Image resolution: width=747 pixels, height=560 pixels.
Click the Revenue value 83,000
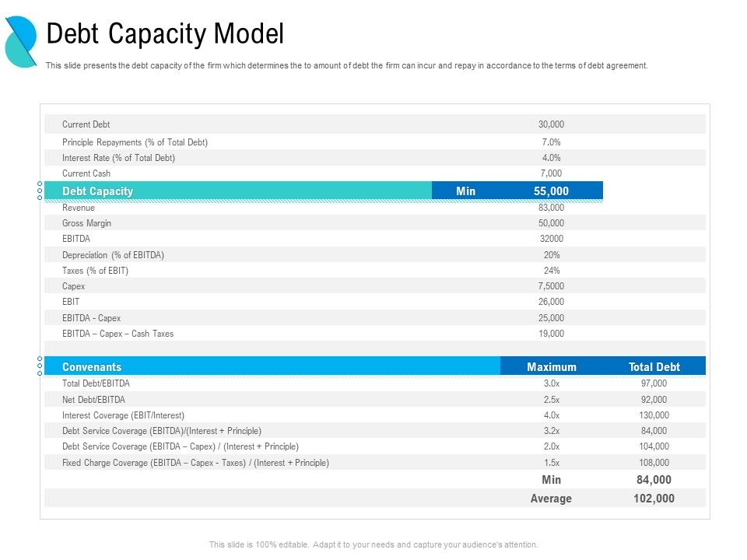[551, 208]
